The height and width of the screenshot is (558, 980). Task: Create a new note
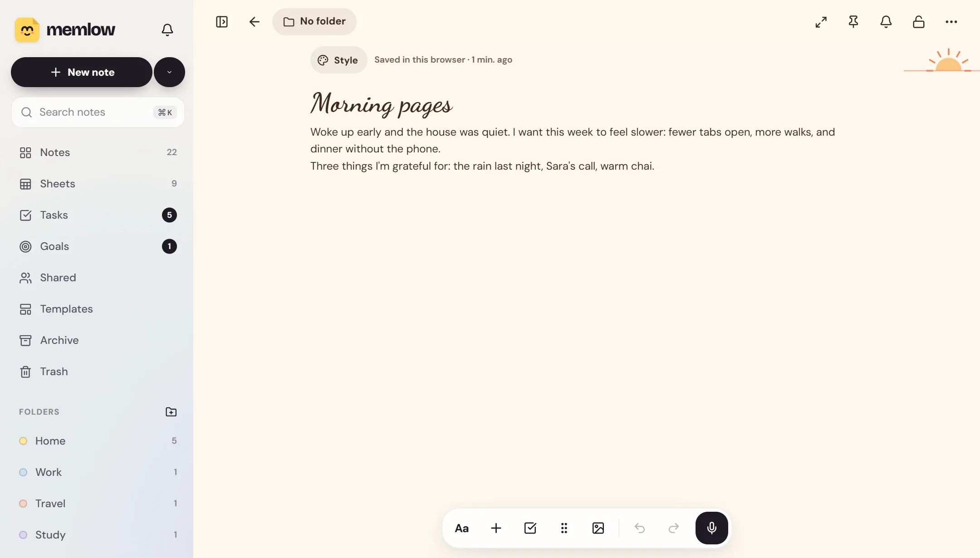pos(82,72)
